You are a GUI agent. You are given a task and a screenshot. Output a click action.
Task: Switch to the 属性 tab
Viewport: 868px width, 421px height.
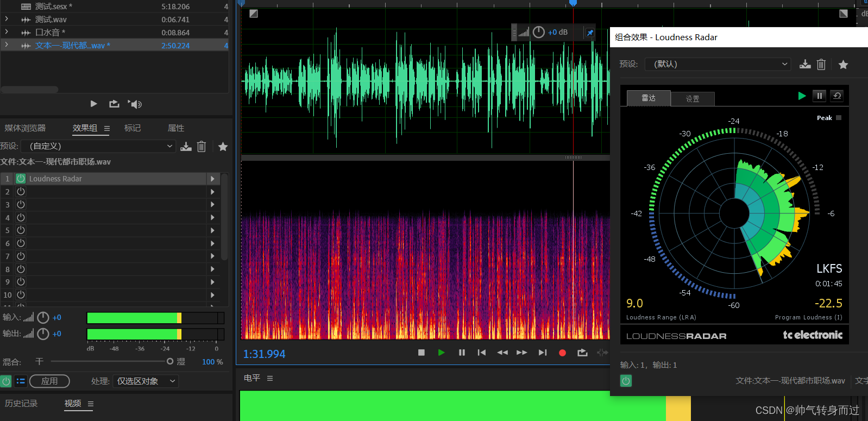click(176, 128)
